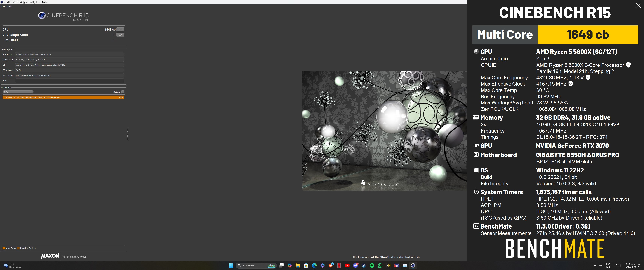The image size is (644, 270).
Task: Click the Memory module icon
Action: [x=476, y=117]
